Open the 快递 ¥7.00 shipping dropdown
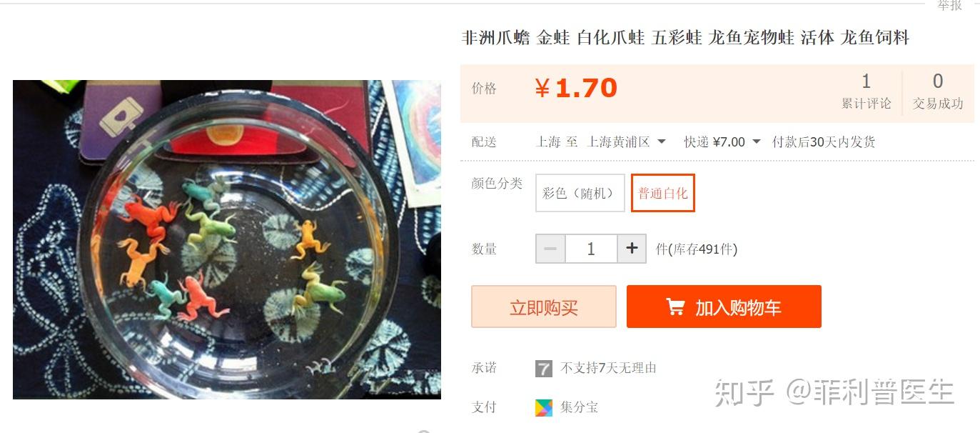 point(722,142)
